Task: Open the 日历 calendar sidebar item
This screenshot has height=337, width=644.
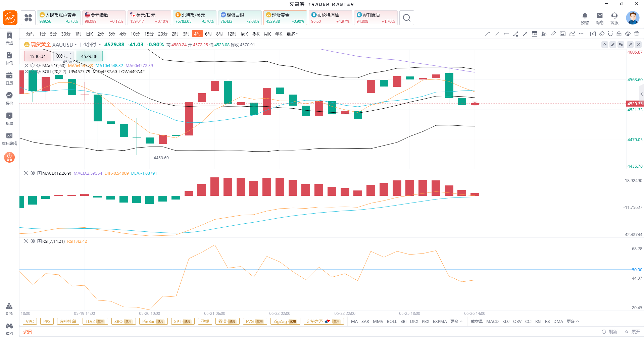Action: (x=9, y=78)
